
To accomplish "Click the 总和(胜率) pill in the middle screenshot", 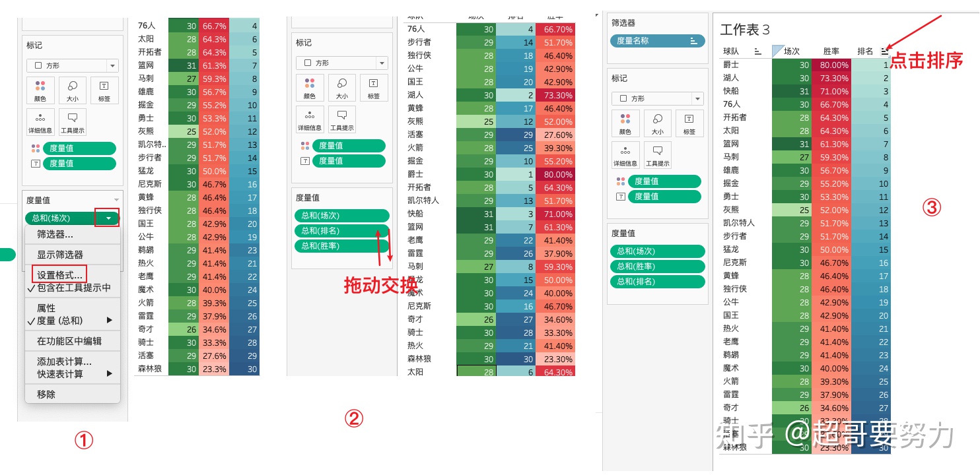I will (342, 246).
